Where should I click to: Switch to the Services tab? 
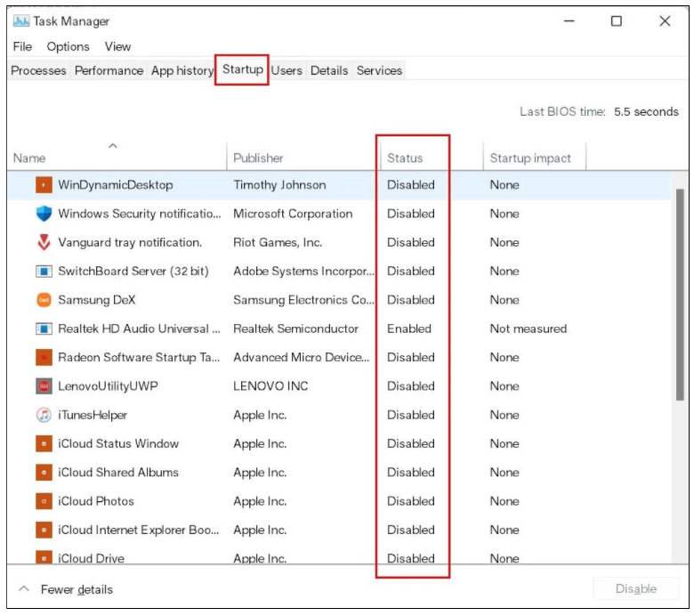(379, 70)
